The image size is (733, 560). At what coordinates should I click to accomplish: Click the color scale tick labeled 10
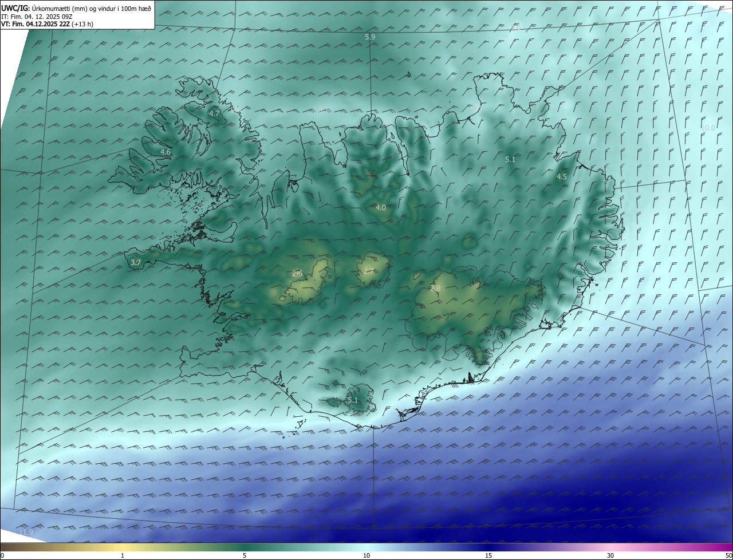[x=366, y=555]
